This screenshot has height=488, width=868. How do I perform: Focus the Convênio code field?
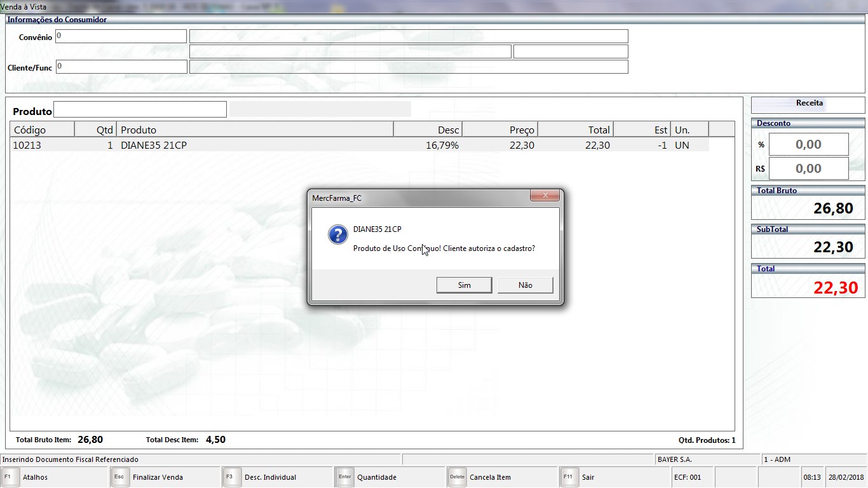(x=121, y=36)
